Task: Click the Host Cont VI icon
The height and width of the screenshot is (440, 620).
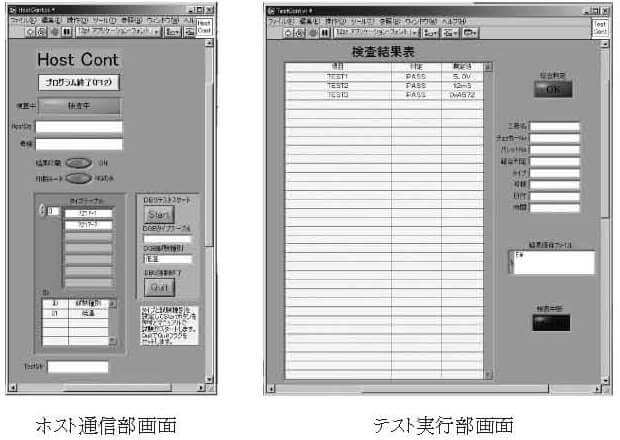Action: coord(203,26)
